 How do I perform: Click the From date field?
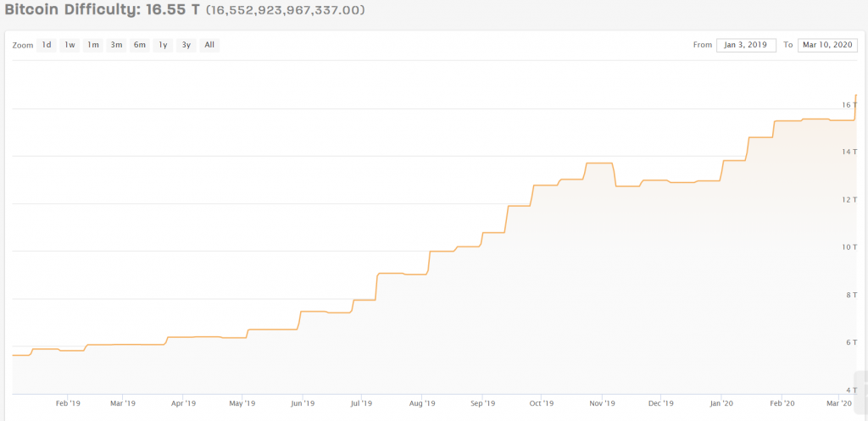(746, 45)
